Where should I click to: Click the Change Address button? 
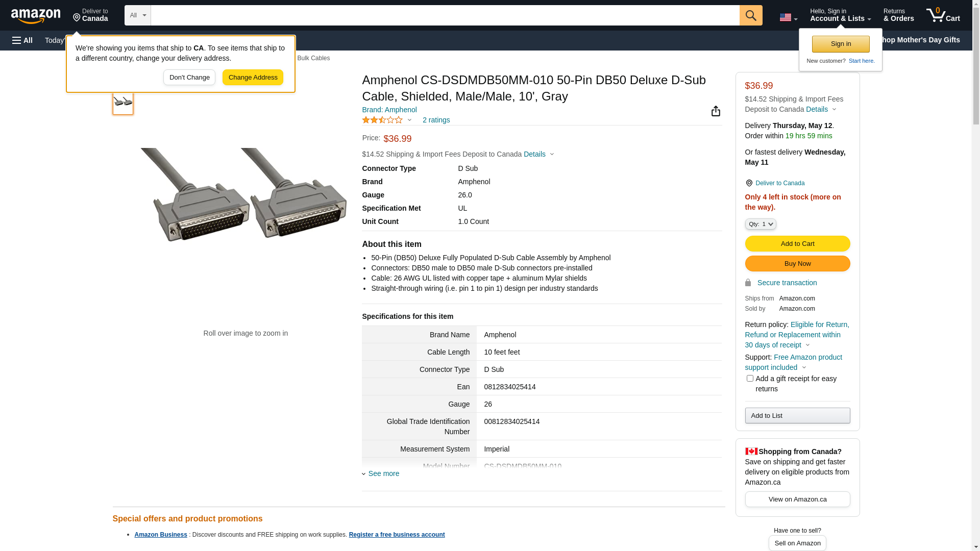click(x=253, y=78)
